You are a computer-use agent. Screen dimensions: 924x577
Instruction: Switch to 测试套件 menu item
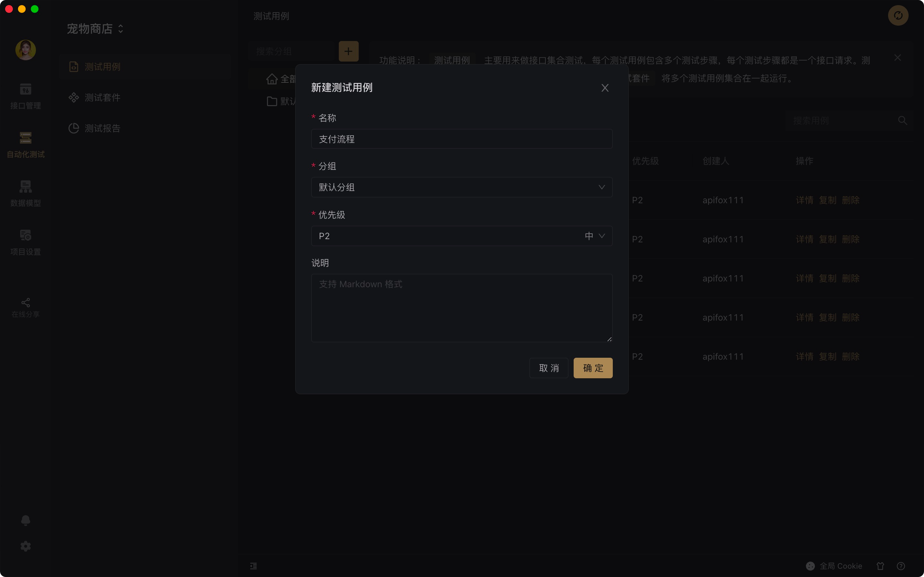tap(102, 98)
